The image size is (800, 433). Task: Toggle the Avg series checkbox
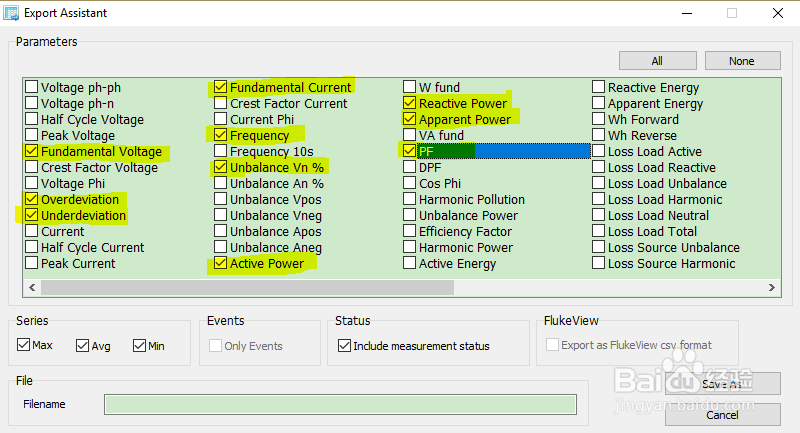coord(82,346)
